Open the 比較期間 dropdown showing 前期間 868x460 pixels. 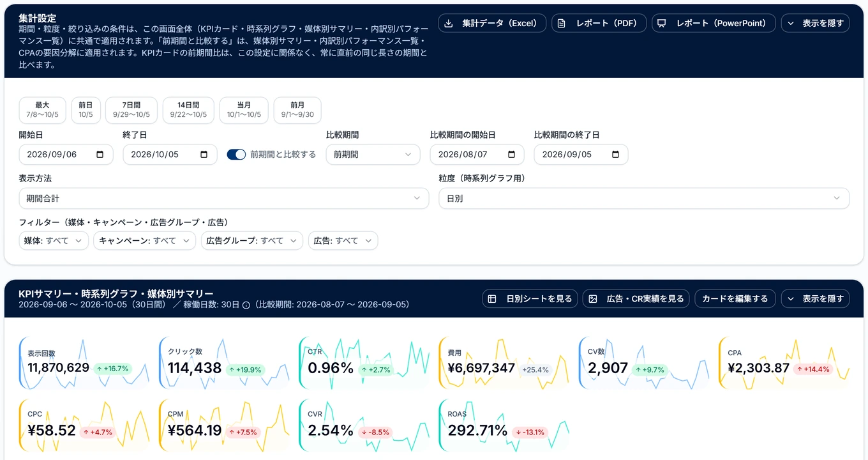tap(373, 155)
